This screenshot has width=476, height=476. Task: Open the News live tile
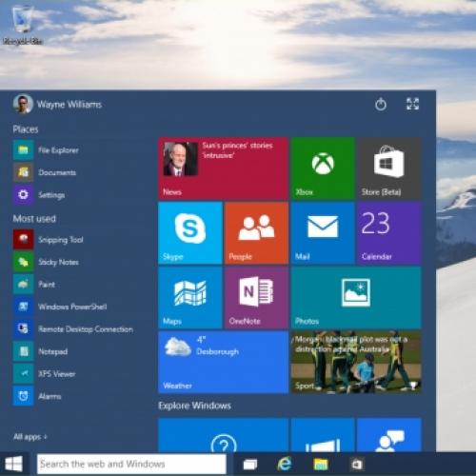(x=224, y=169)
